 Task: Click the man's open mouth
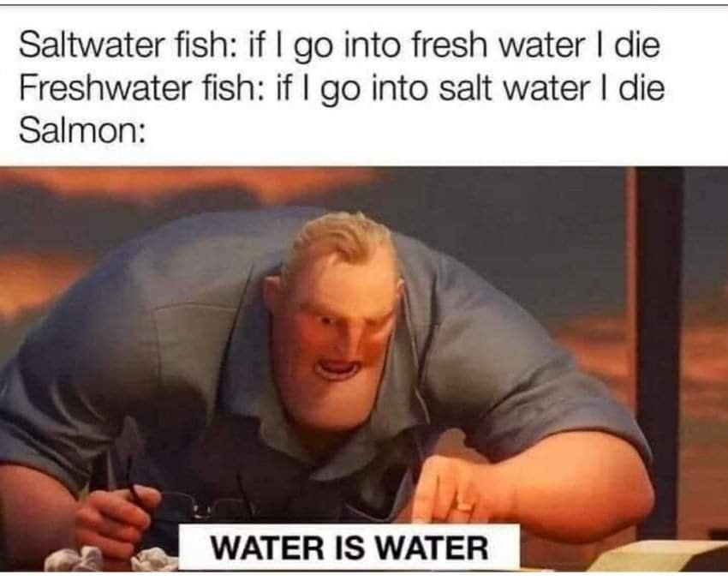point(337,369)
